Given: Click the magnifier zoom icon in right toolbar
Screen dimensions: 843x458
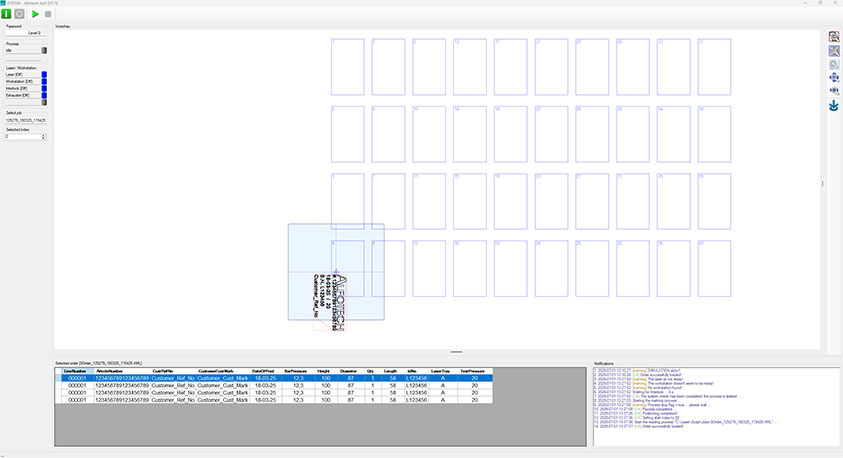Looking at the screenshot, I should click(x=834, y=64).
